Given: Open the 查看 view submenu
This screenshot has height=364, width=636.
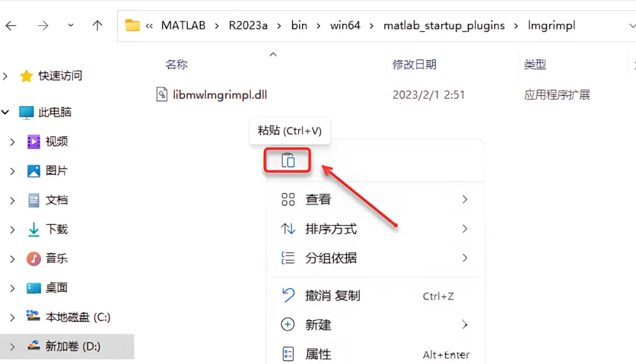Looking at the screenshot, I should click(x=375, y=200).
